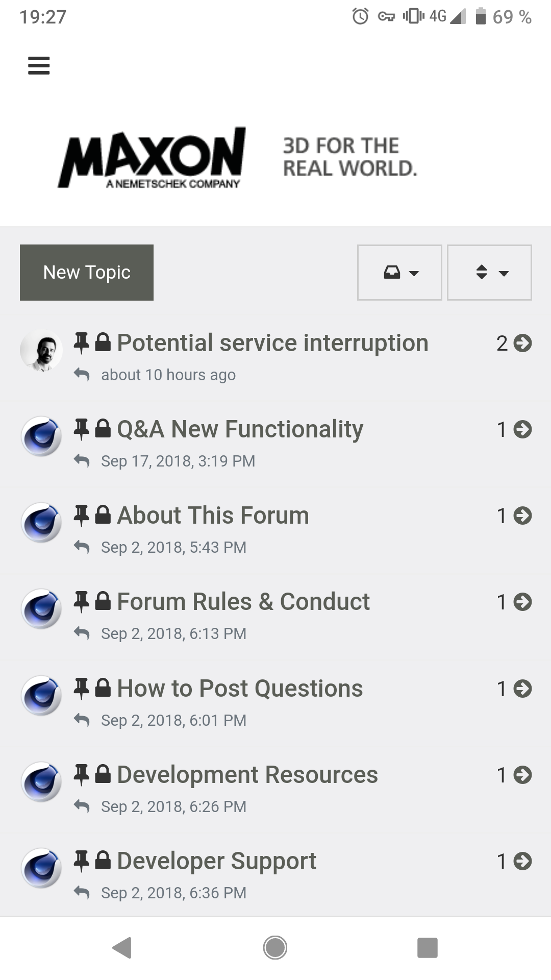Expand the sort order dropdown
Screen dimensions: 551x980
click(489, 273)
